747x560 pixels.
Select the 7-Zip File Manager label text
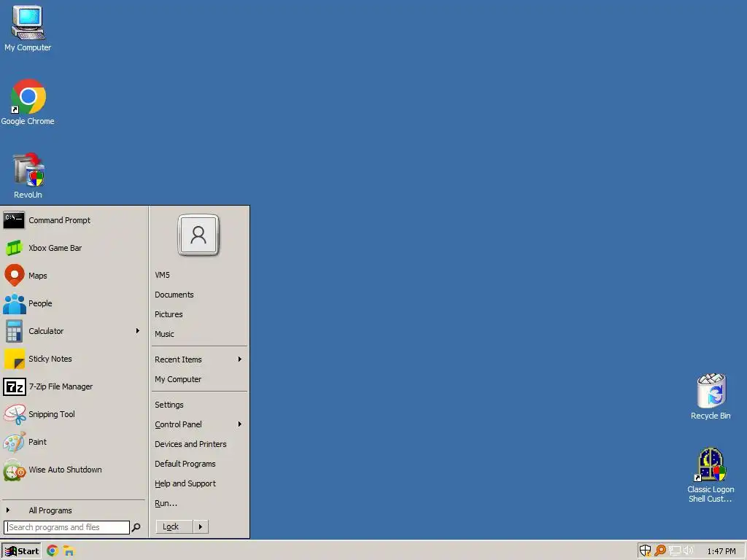[61, 386]
